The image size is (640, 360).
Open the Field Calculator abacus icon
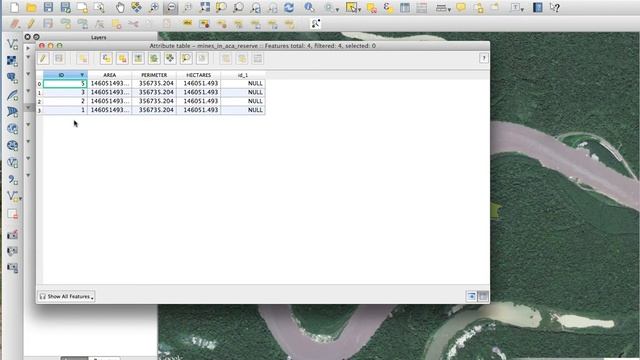(x=422, y=7)
